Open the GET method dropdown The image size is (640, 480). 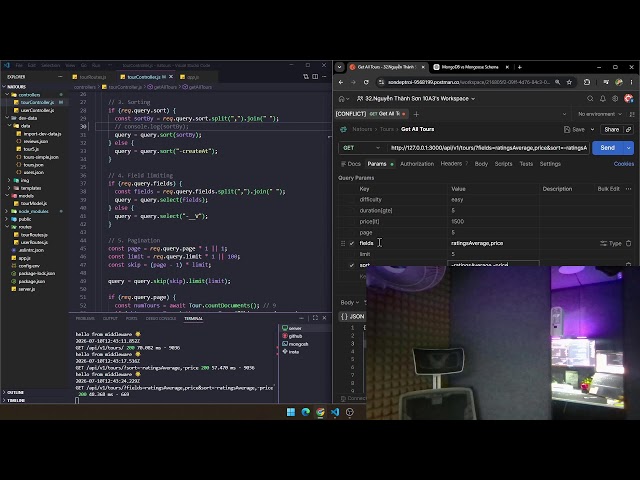point(361,148)
